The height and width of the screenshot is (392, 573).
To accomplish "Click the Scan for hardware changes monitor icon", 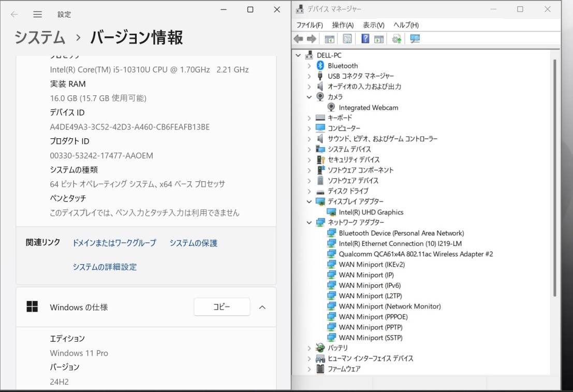I will point(415,39).
